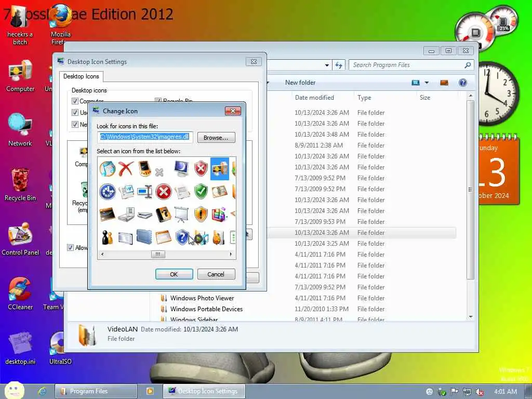The image size is (532, 399).
Task: Pick the blue clock restore icon
Action: tap(107, 192)
